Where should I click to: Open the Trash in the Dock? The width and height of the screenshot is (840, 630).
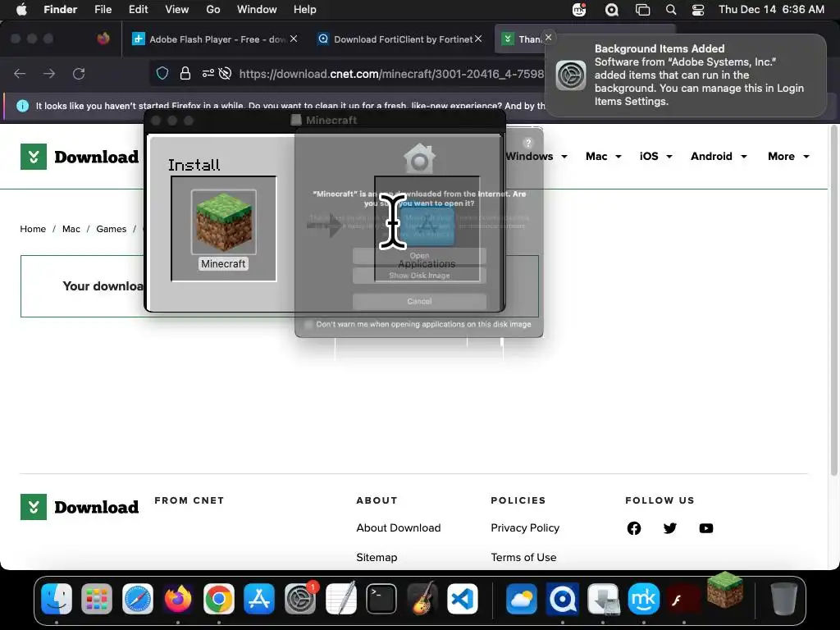tap(783, 598)
